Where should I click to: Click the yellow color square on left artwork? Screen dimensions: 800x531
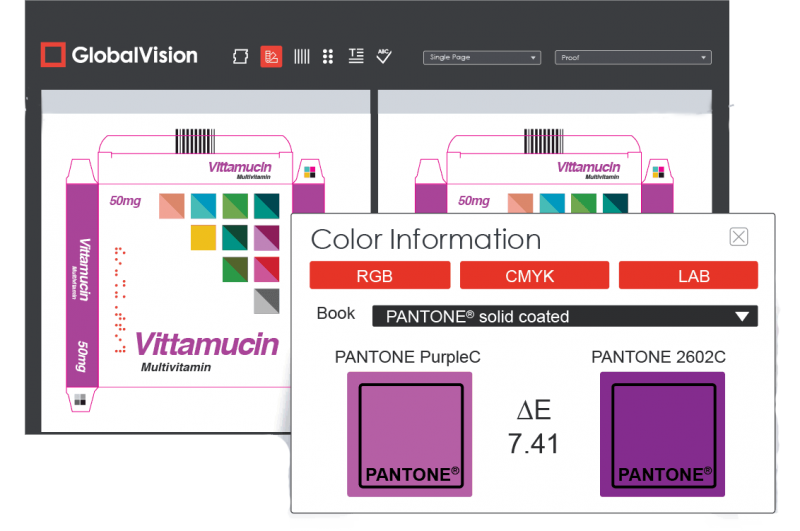pos(203,237)
